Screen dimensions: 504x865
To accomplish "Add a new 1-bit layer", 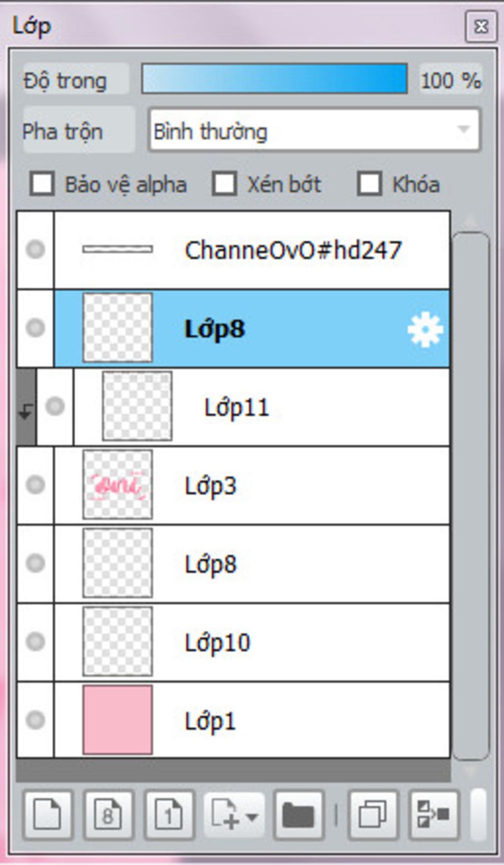I will tap(169, 815).
